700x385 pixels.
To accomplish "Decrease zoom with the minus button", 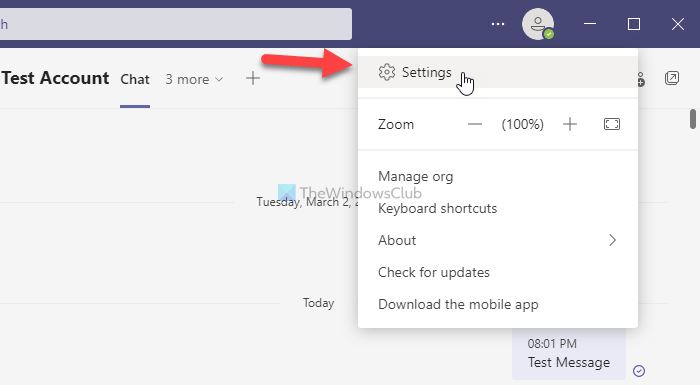I will coord(475,124).
